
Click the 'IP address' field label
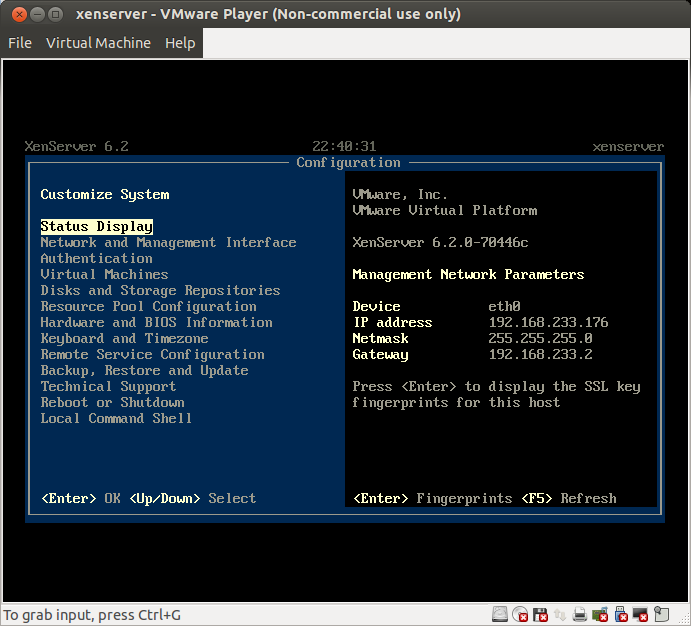click(x=392, y=322)
